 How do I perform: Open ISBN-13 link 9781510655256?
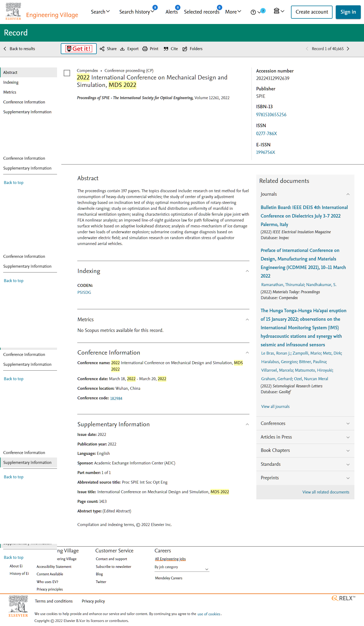click(271, 115)
